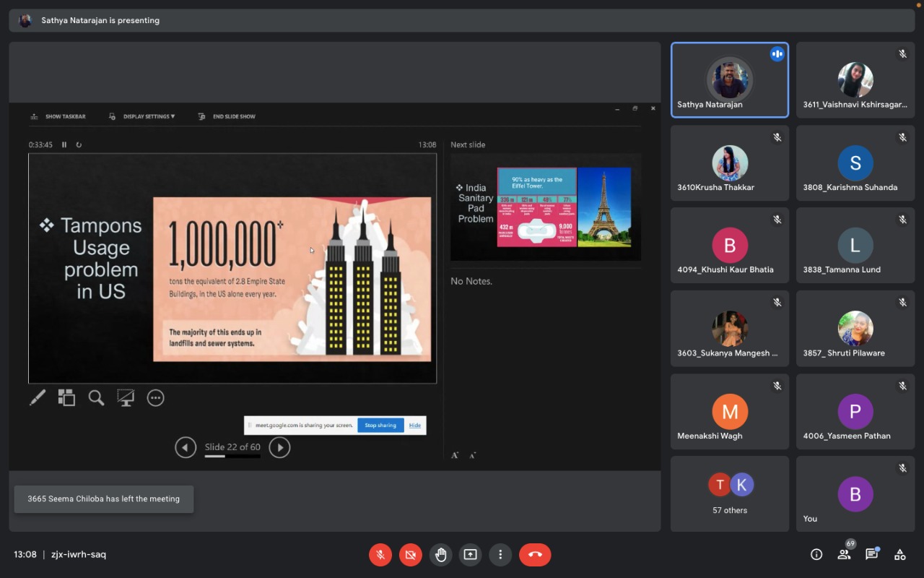This screenshot has height=578, width=924.
Task: Turn on the camera
Action: (411, 555)
